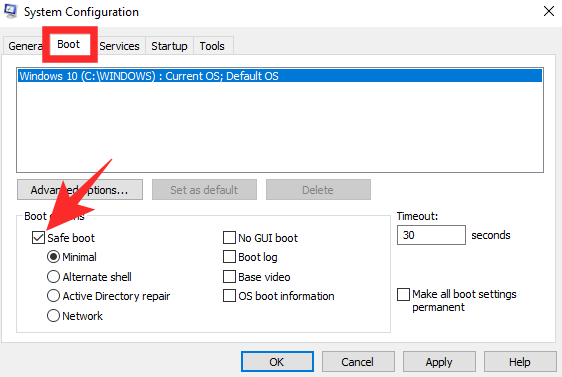Check OS boot information
The width and height of the screenshot is (562, 377).
point(229,296)
